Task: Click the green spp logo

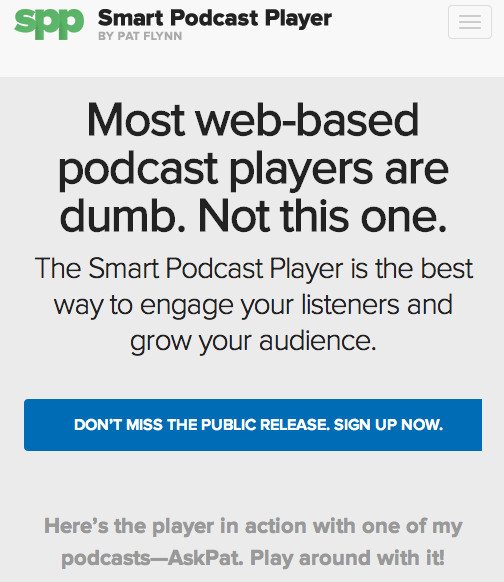Action: 49,24
